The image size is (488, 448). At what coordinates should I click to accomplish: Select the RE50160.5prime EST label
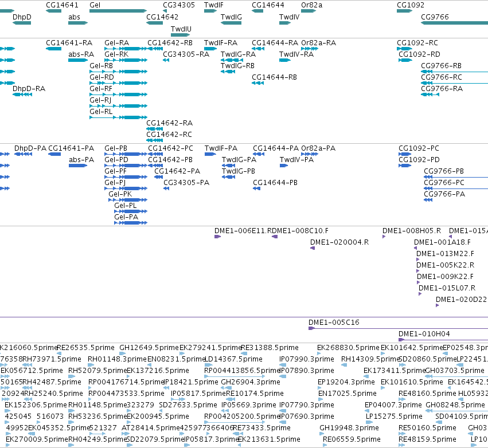(427, 427)
